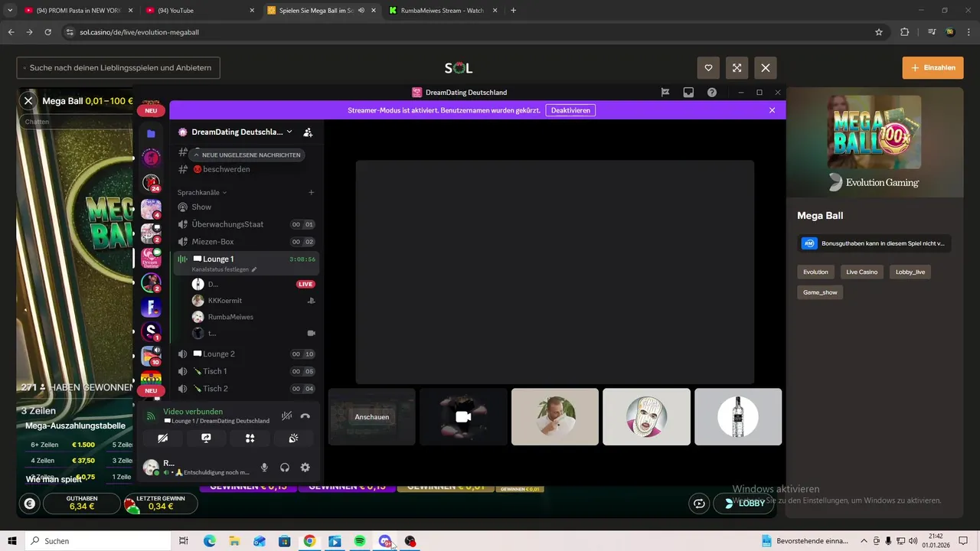
Task: Favorite game with heart icon
Action: (708, 67)
